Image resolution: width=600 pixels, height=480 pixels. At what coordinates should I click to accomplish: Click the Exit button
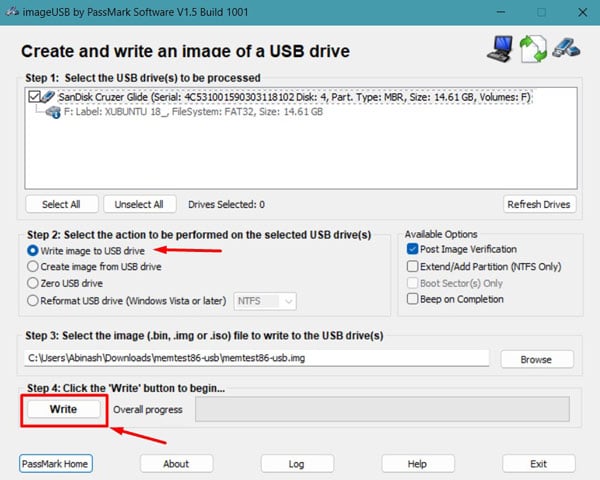539,464
